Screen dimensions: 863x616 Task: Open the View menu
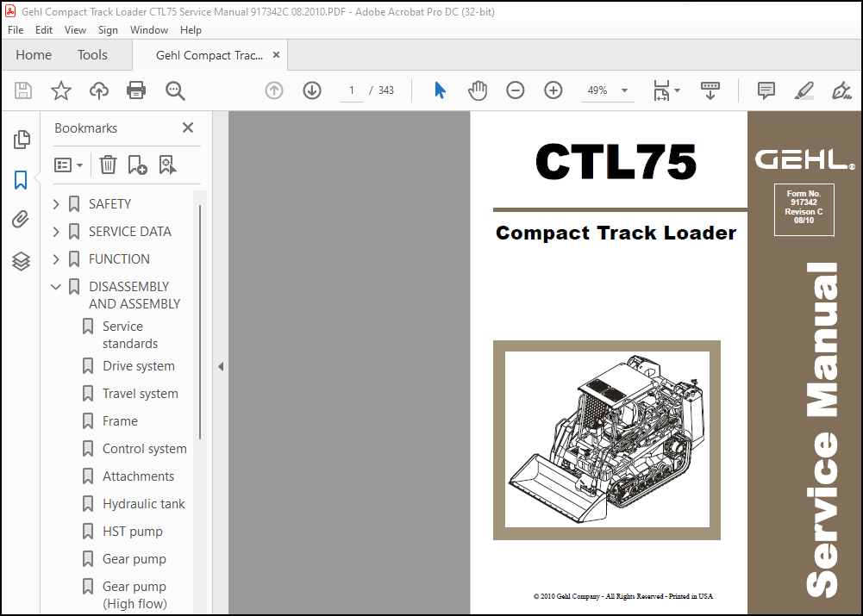75,29
